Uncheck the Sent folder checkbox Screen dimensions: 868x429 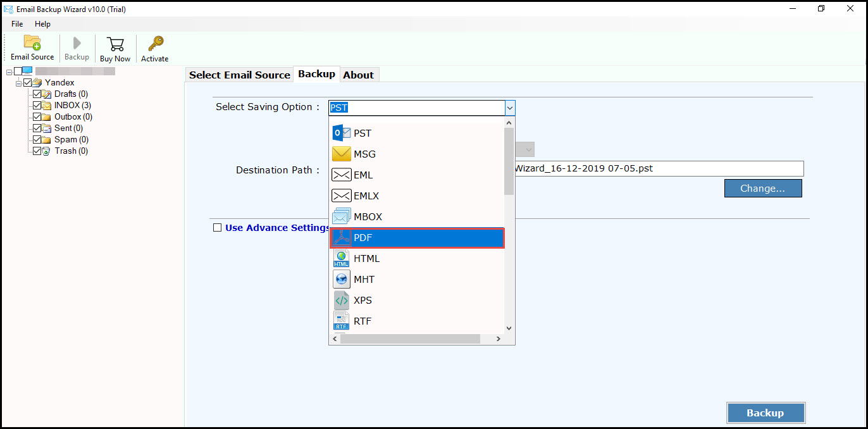tap(37, 128)
